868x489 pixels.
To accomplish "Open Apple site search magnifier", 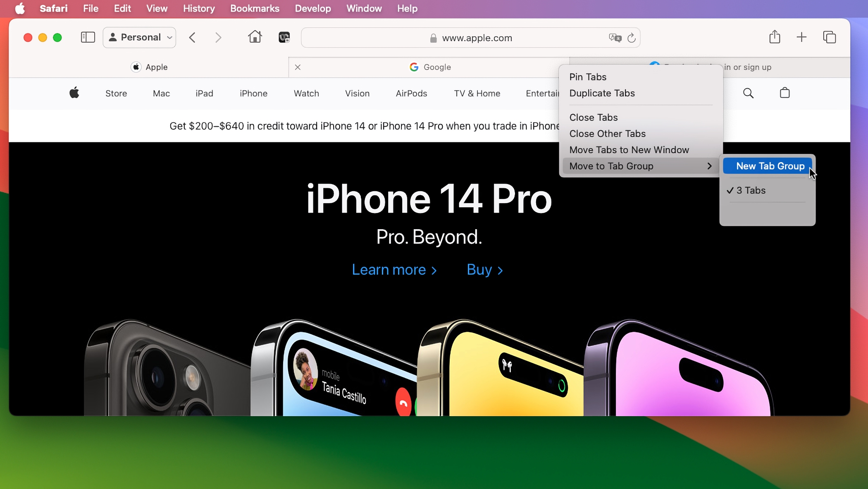I will tap(748, 93).
